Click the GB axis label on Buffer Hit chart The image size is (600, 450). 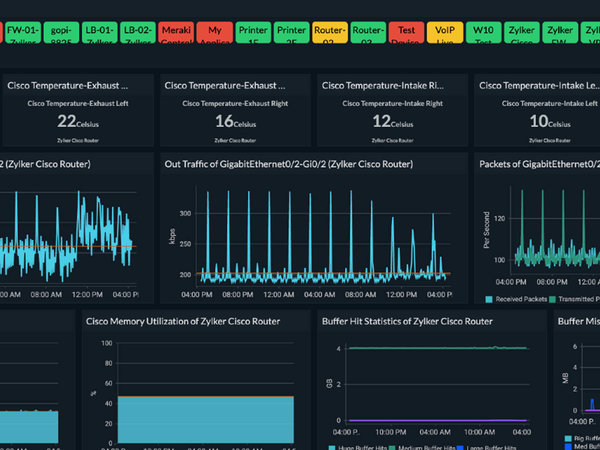click(x=329, y=383)
